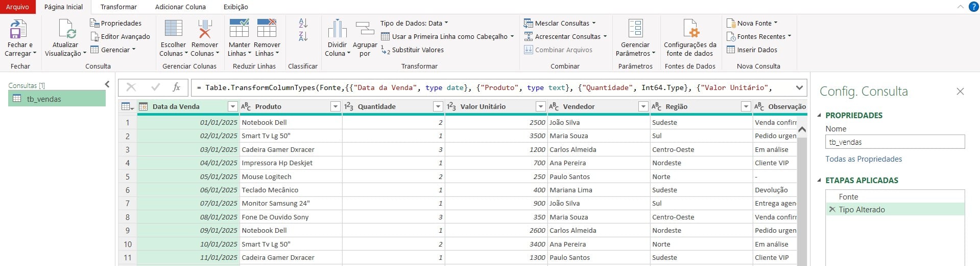Click the date type icon of Data da Venda
Screen dimensions: 980x266
[x=144, y=106]
